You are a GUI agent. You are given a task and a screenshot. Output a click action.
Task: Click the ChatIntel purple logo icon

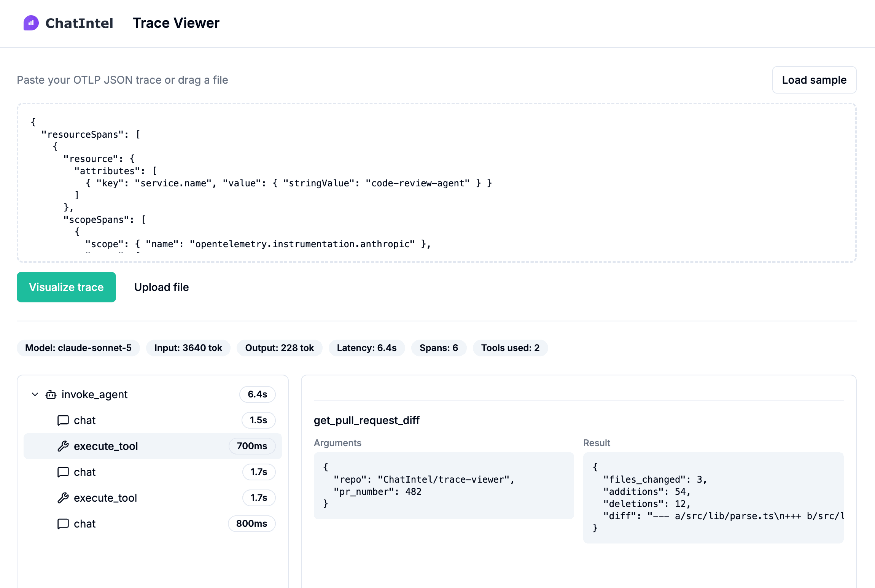click(31, 23)
